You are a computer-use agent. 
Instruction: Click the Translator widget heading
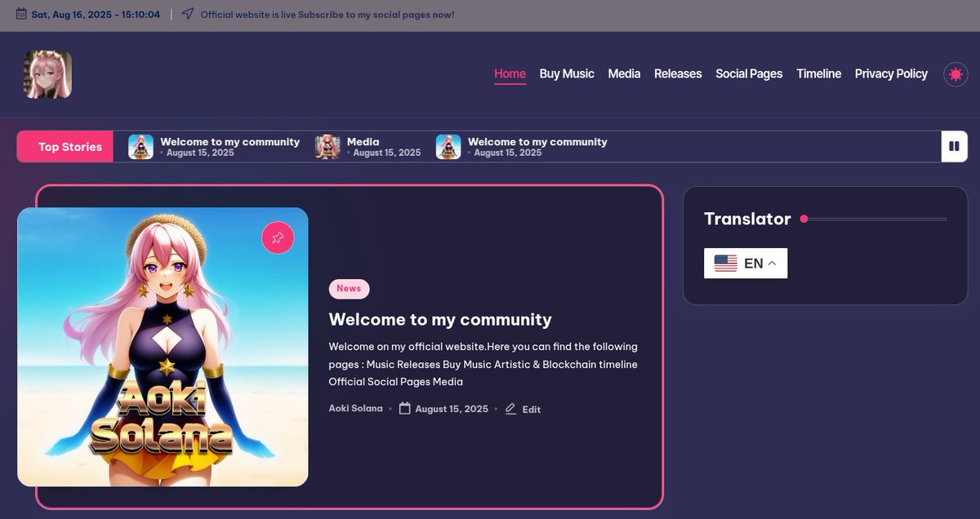tap(747, 219)
